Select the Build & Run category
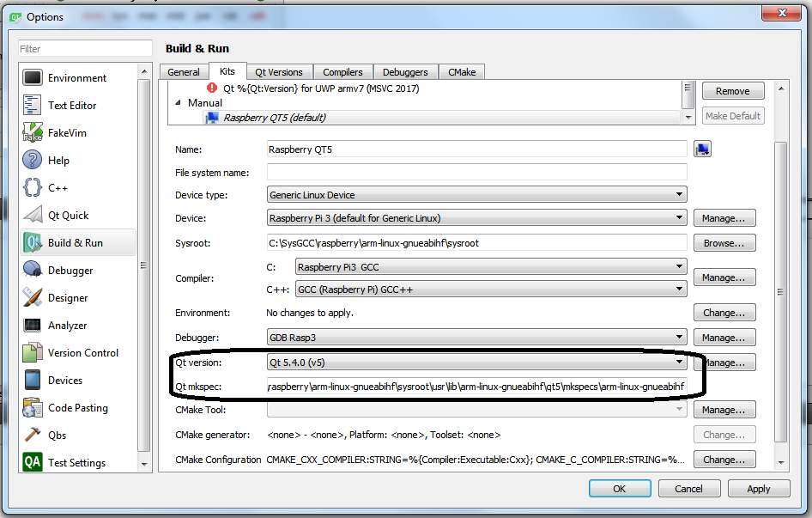Image resolution: width=812 pixels, height=518 pixels. pyautogui.click(x=77, y=242)
